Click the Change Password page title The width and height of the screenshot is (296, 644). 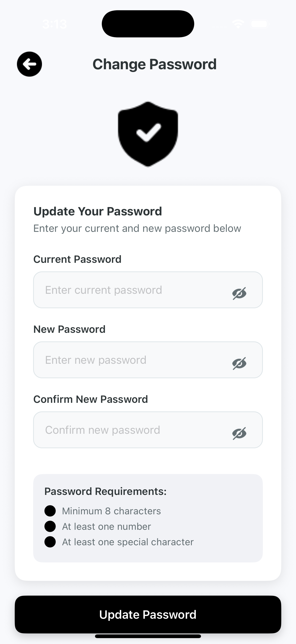pos(154,64)
